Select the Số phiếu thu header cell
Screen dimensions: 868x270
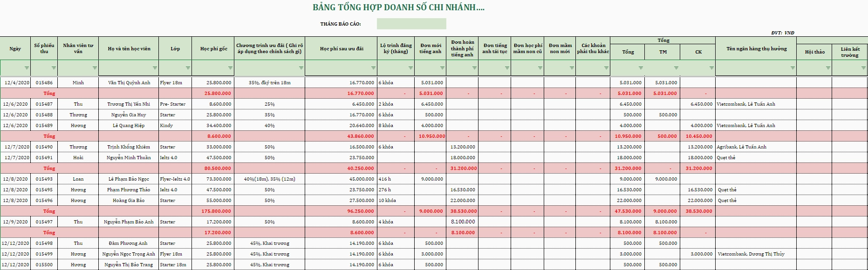(x=44, y=48)
